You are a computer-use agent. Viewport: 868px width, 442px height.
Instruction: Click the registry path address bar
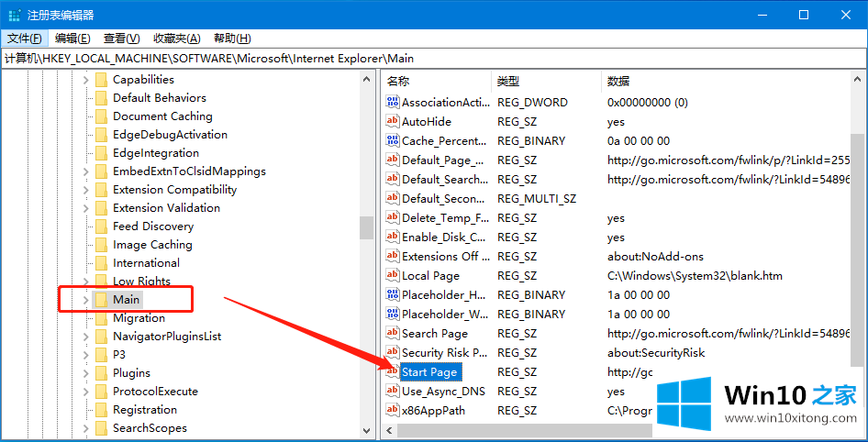(x=434, y=58)
